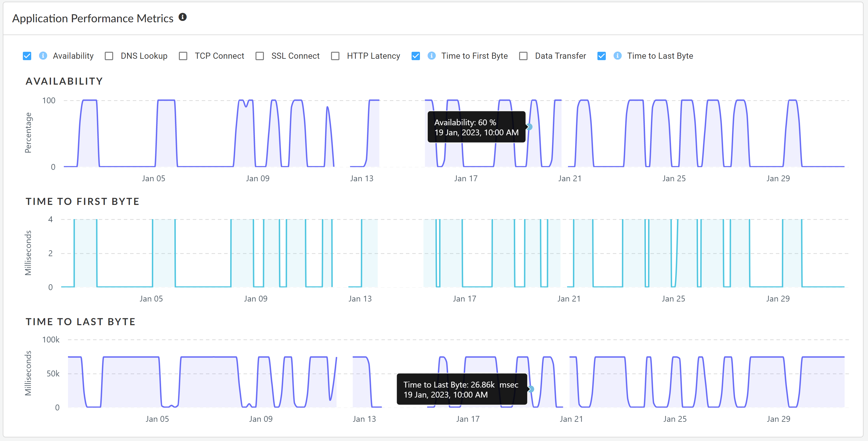Click the Time to Last Byte info icon
The width and height of the screenshot is (868, 441).
[x=617, y=56]
